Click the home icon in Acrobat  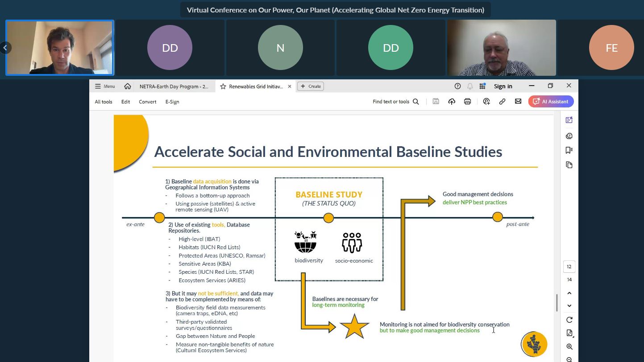tap(128, 86)
